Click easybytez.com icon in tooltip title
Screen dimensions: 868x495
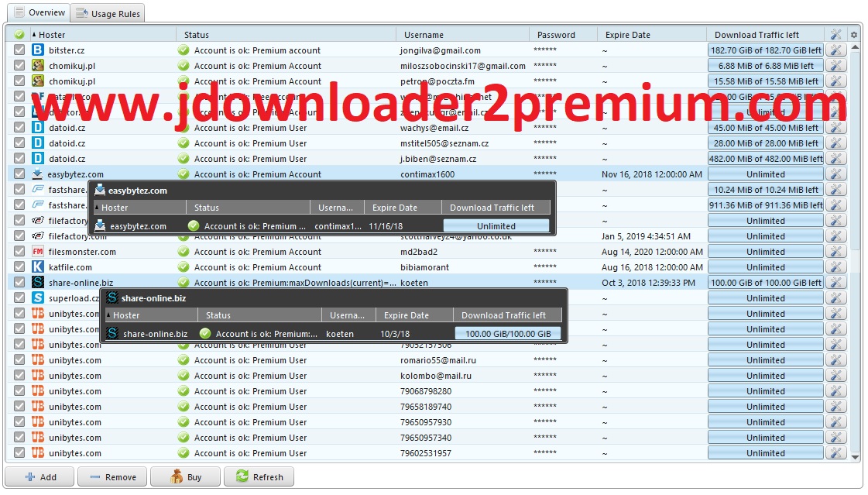point(100,190)
